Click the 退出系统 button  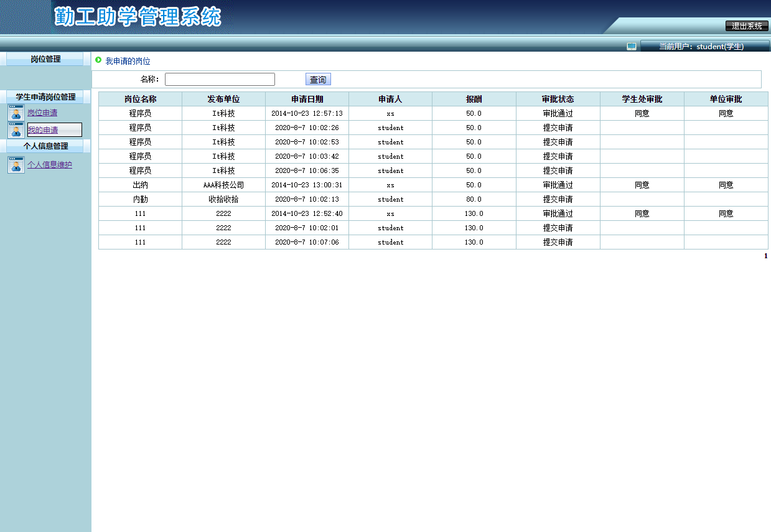pyautogui.click(x=745, y=26)
